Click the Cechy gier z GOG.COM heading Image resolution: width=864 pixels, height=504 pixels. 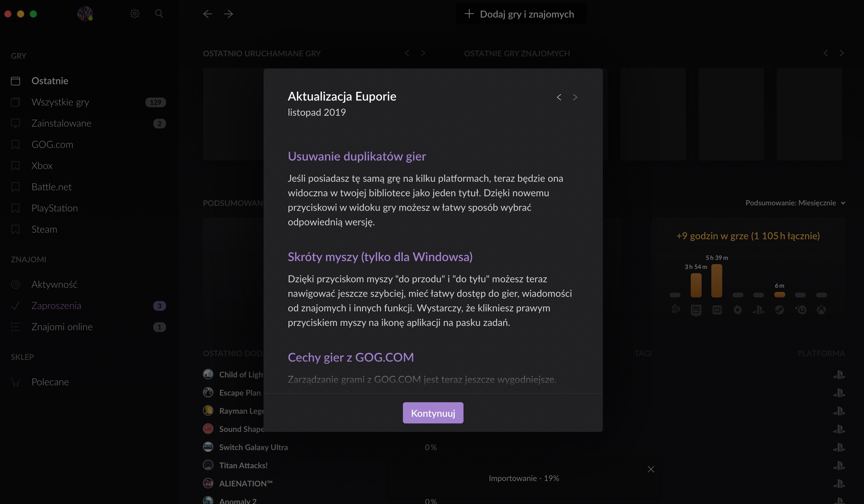351,357
